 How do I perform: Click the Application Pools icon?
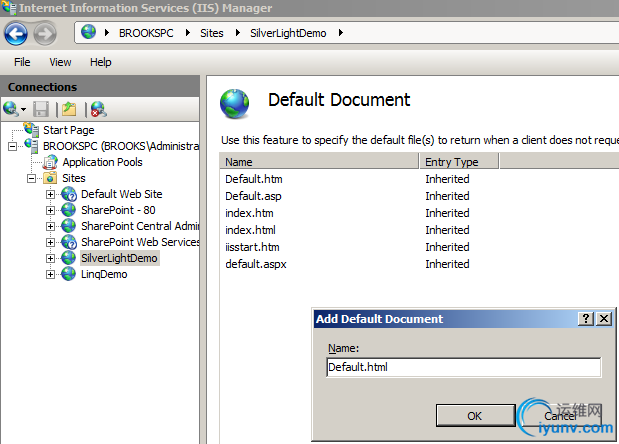(x=50, y=162)
